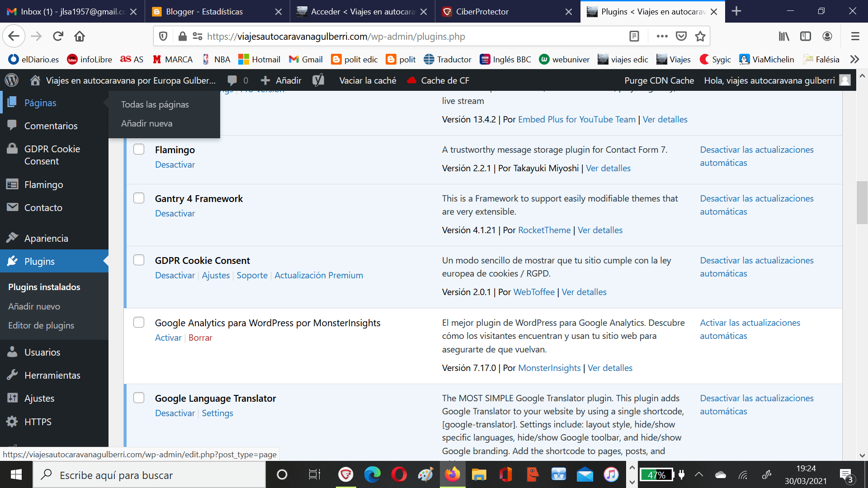
Task: Open page actions three-dot menu
Action: coord(662,36)
